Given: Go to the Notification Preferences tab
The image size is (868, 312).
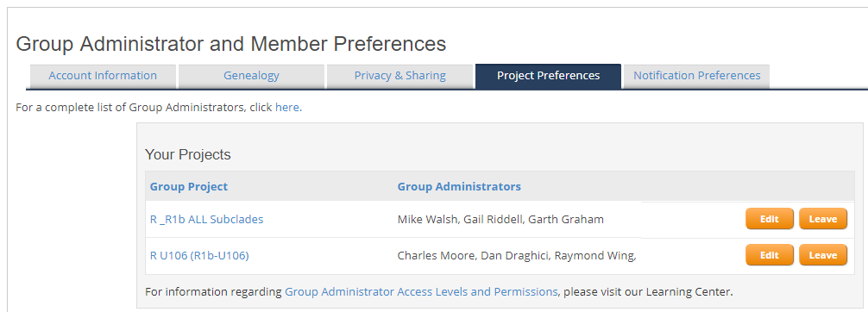Looking at the screenshot, I should click(697, 76).
